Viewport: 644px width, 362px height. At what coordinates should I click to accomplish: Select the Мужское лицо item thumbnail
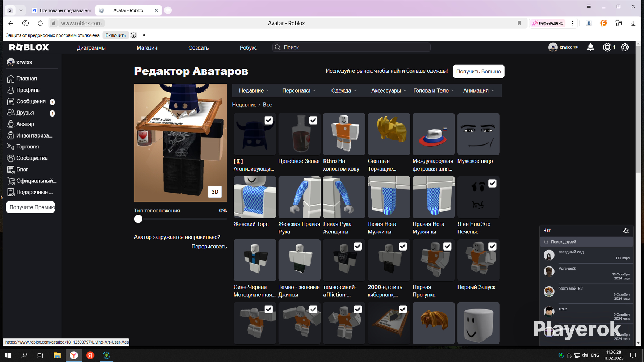coord(478,134)
